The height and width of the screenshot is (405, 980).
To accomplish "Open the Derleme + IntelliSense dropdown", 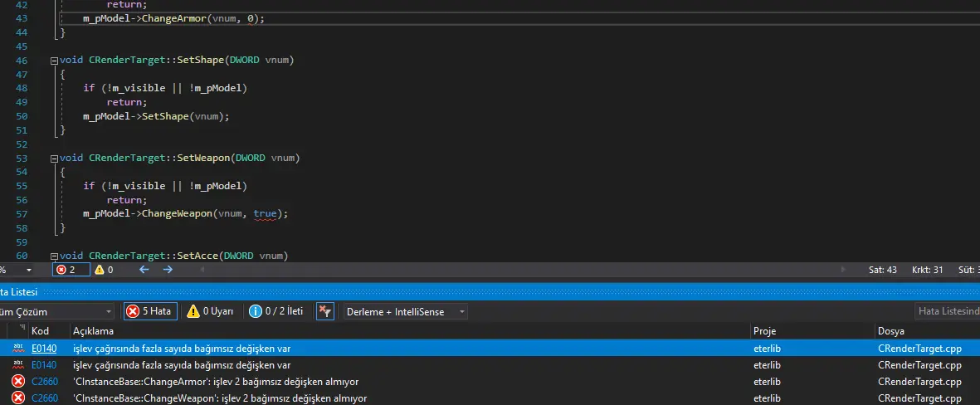I will (x=406, y=311).
